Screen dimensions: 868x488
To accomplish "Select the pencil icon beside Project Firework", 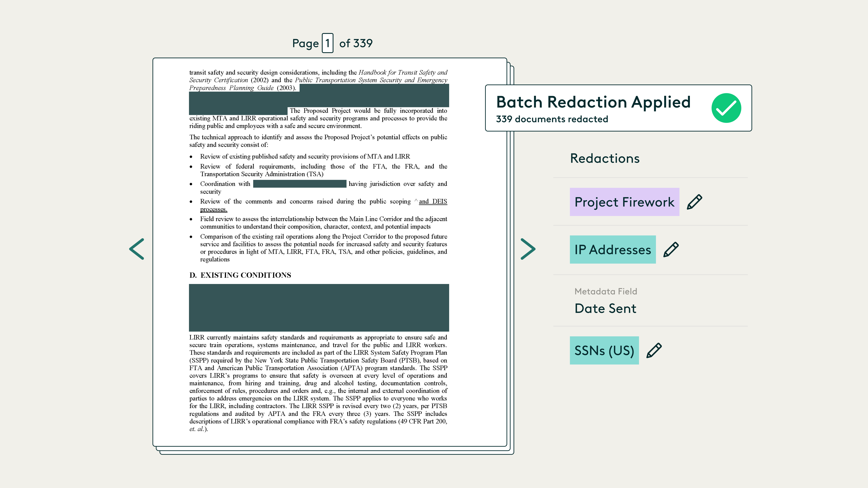I will click(695, 202).
